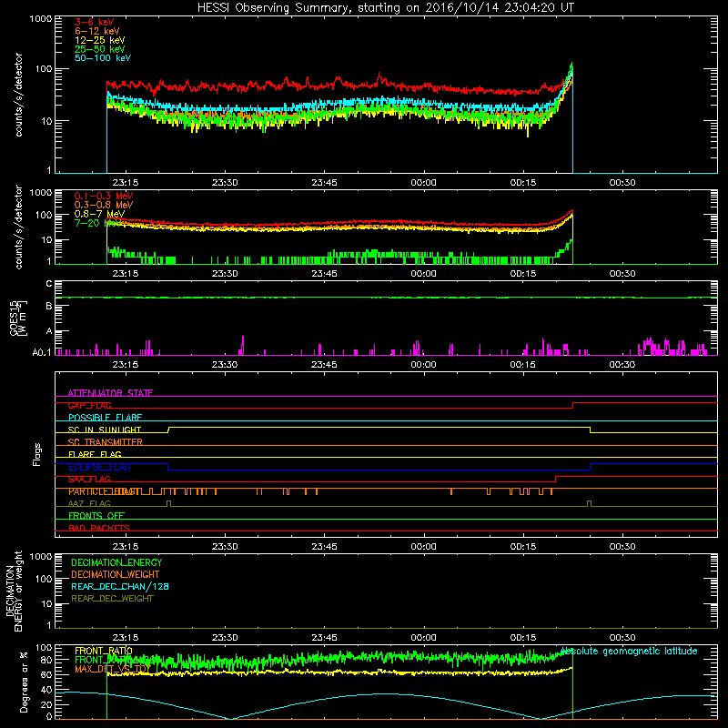Select the A4Z_FLAG label

(89, 504)
